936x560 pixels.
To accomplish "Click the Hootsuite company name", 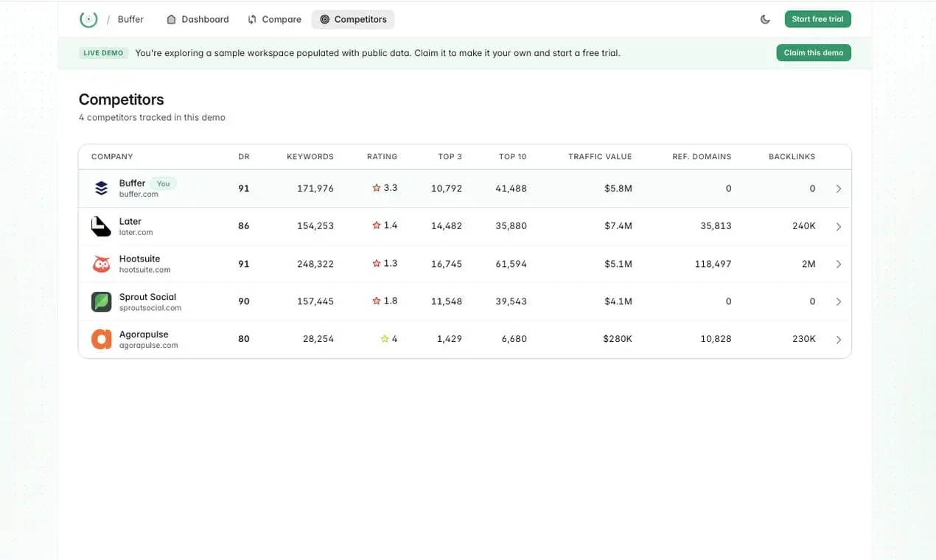I will click(139, 259).
